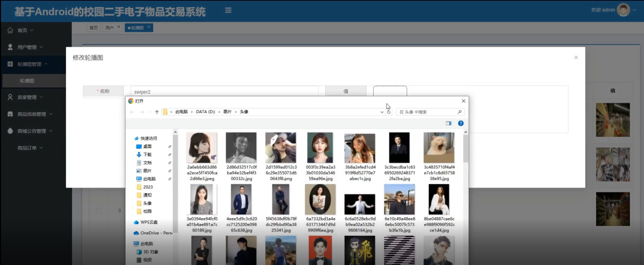Go back in the file dialog
Image resolution: width=644 pixels, height=265 pixels.
click(132, 112)
